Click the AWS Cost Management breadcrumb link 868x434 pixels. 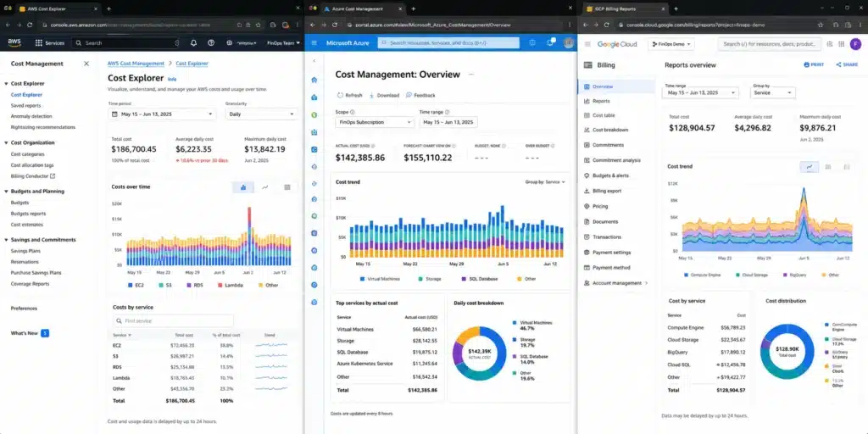pyautogui.click(x=136, y=64)
